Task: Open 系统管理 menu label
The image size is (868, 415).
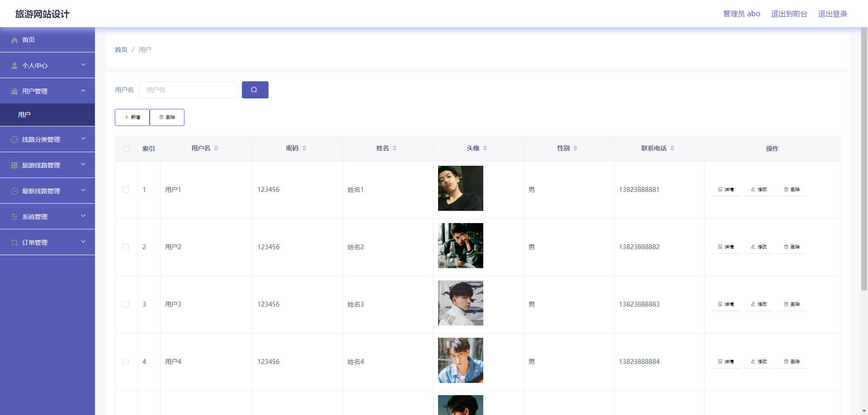Action: 35,217
